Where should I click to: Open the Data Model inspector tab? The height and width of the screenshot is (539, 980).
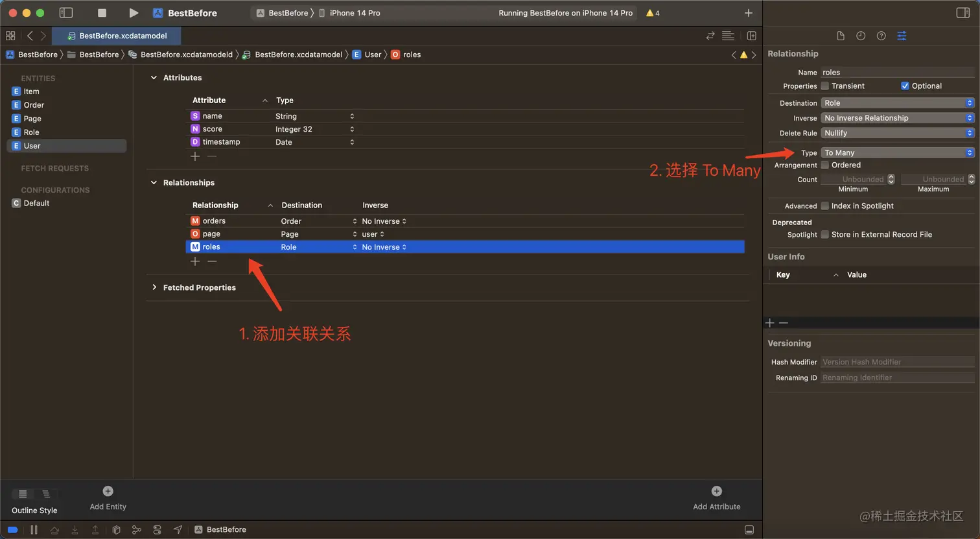pyautogui.click(x=902, y=36)
